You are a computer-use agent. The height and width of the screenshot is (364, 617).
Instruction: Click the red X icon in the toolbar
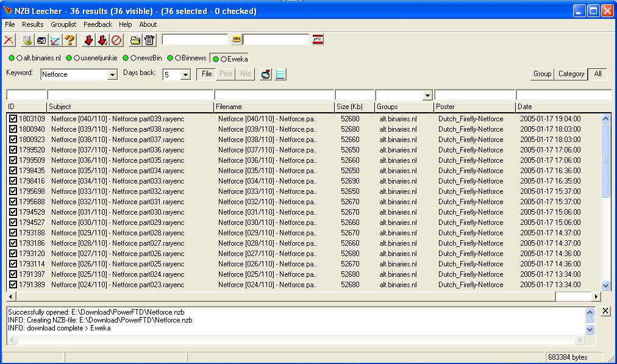[9, 40]
